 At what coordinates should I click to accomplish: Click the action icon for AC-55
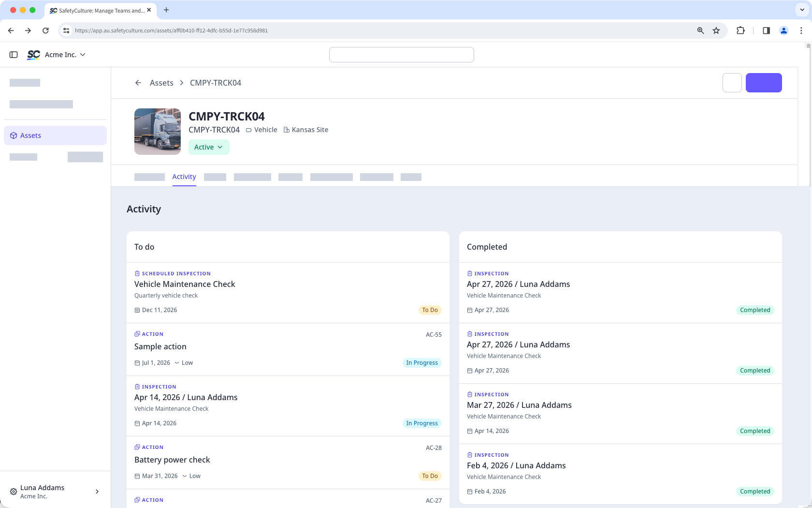137,334
